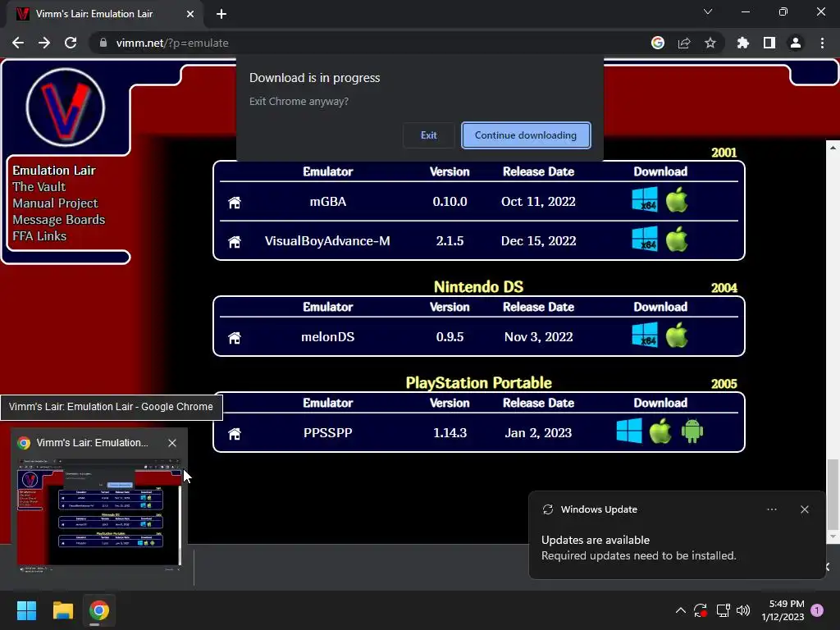Download VisualBoyAdvance-M Windows x64 build
Screen dimensions: 840x630
(645, 239)
